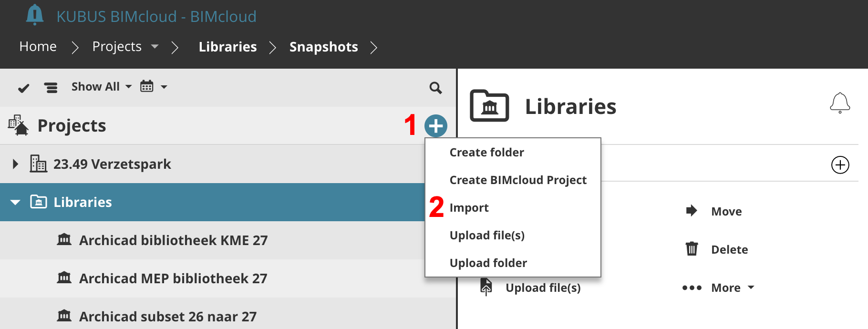Expand chevron after Libraries breadcrumb
This screenshot has height=329, width=868.
[272, 47]
